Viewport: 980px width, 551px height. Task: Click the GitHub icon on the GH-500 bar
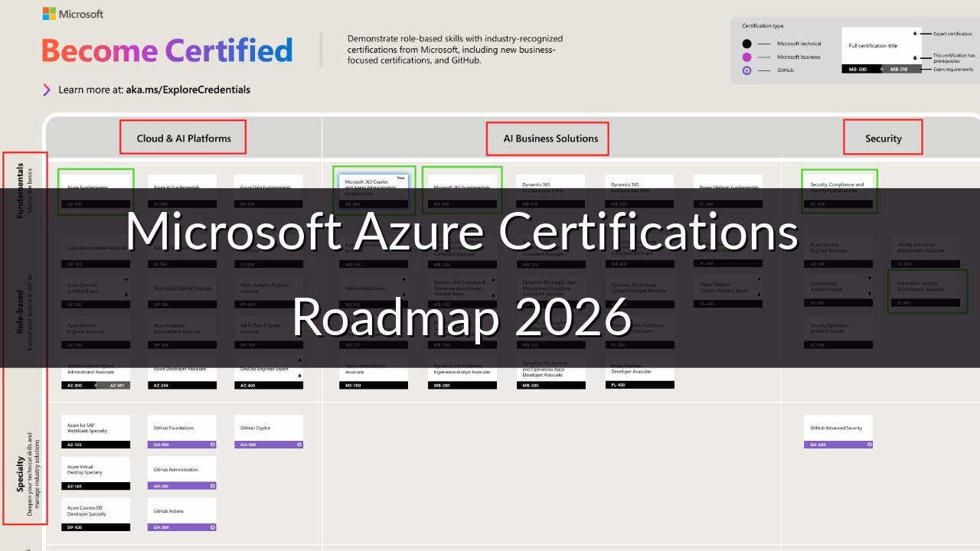click(x=869, y=445)
